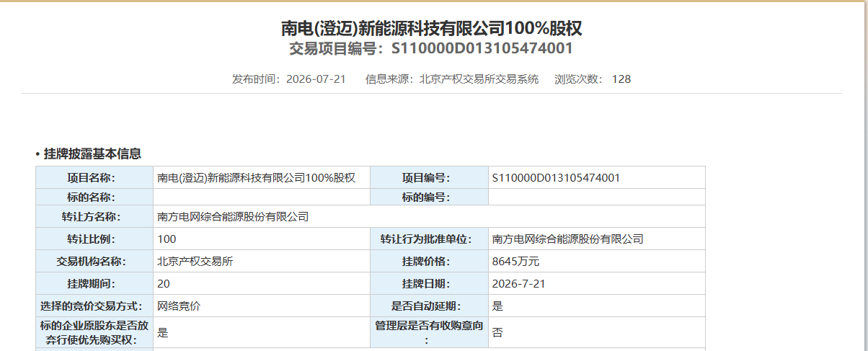Image resolution: width=868 pixels, height=351 pixels.
Task: Click the 挂牌价格 label cell
Action: click(x=429, y=262)
